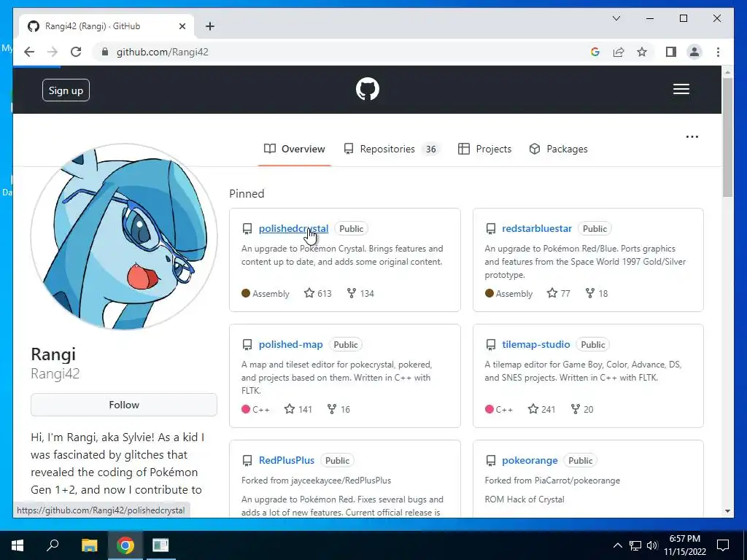
Task: Click the browser forward arrow
Action: point(53,52)
